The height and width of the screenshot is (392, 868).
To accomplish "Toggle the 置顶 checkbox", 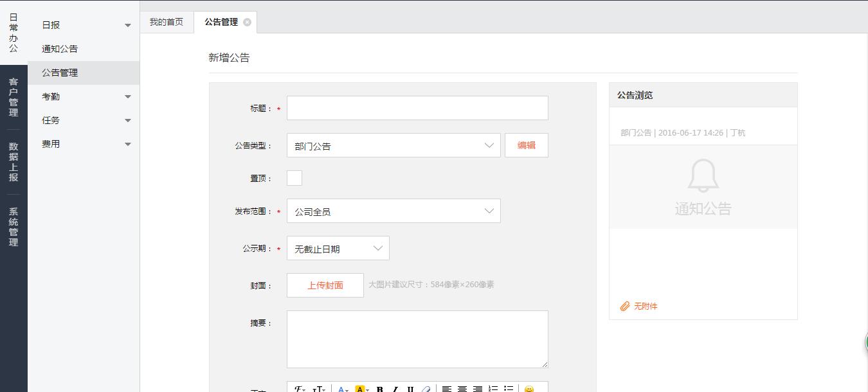I will [294, 178].
